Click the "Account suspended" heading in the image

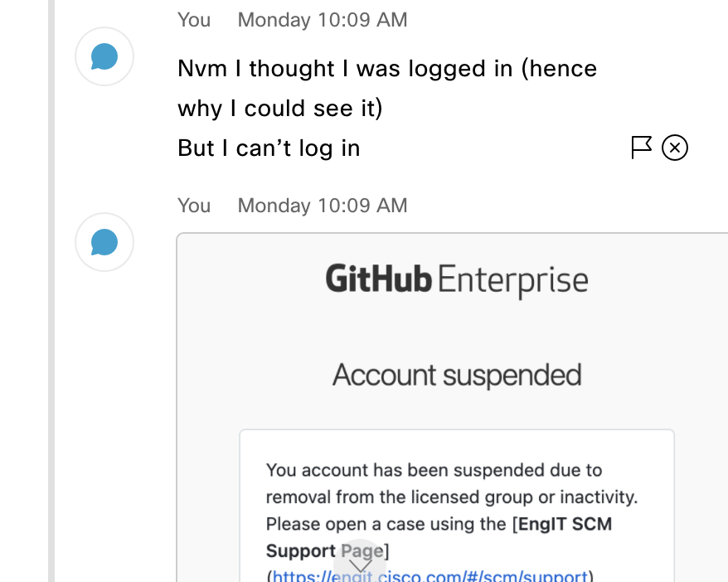pyautogui.click(x=457, y=375)
